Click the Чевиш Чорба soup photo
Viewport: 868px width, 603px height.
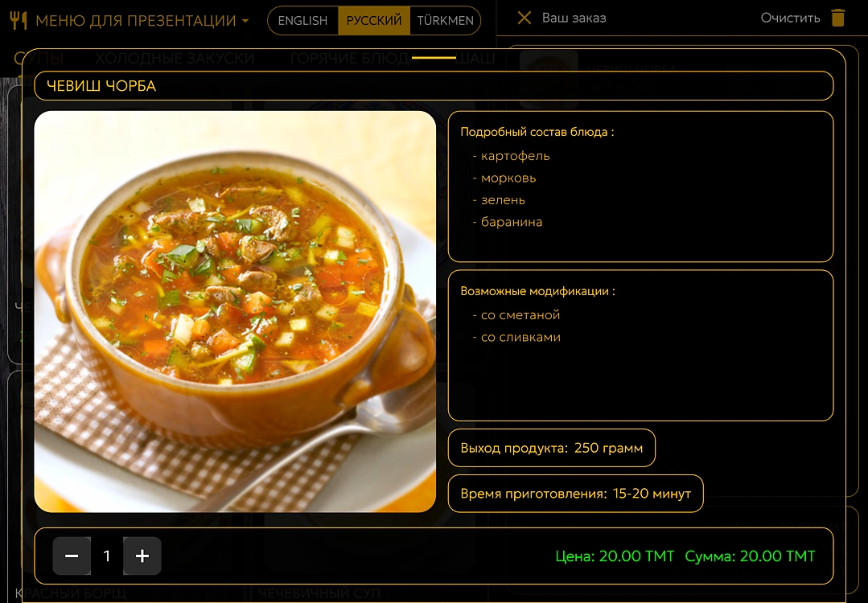coord(235,311)
